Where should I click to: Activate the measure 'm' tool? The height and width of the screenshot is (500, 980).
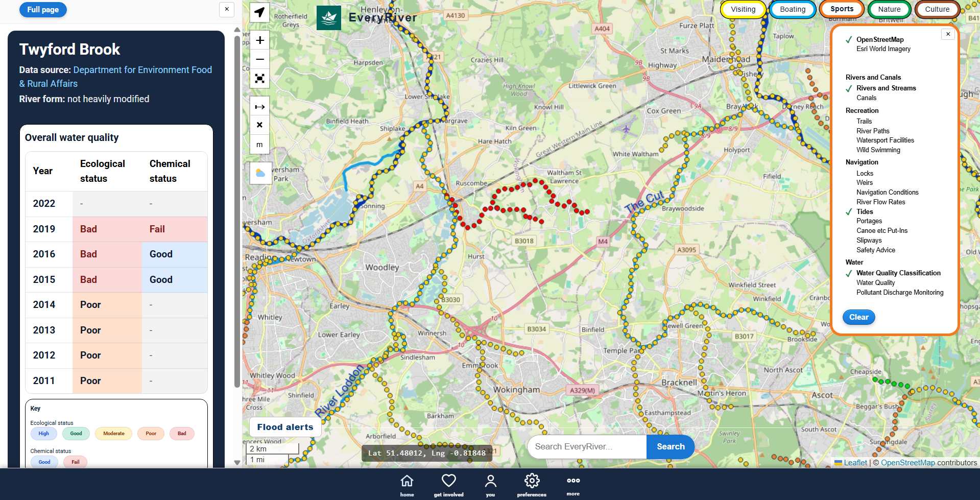click(259, 144)
